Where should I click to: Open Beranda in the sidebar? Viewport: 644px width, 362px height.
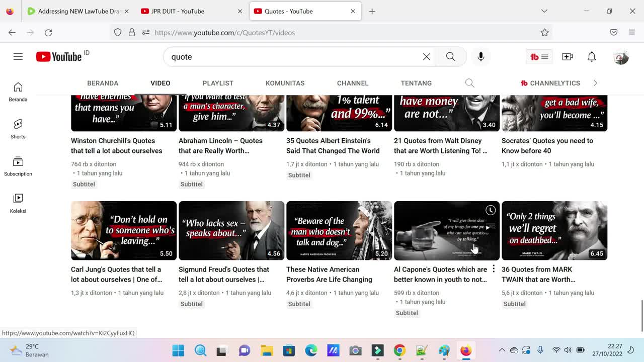pos(18,92)
